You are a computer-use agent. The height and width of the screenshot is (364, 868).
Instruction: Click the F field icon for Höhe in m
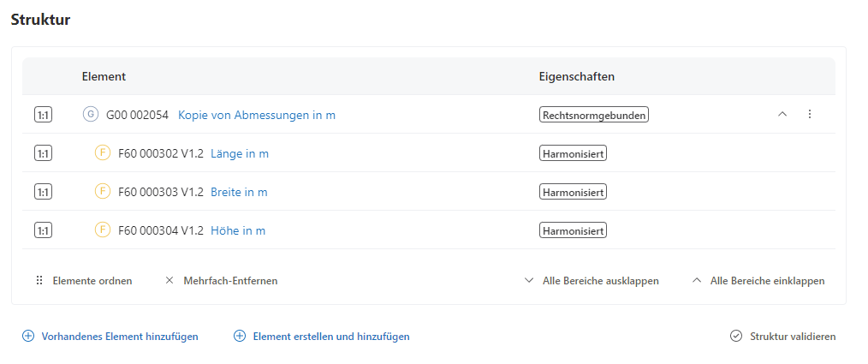click(103, 230)
